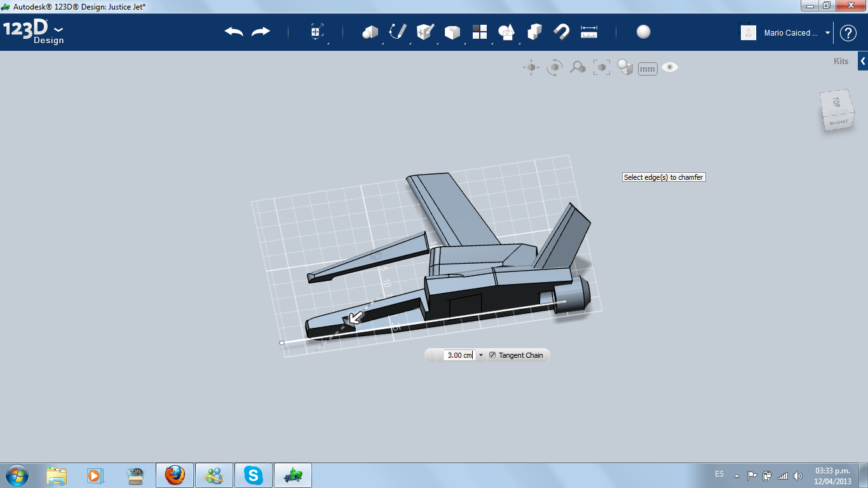Image resolution: width=868 pixels, height=488 pixels.
Task: Click the volume speaker tray icon
Action: point(798,475)
